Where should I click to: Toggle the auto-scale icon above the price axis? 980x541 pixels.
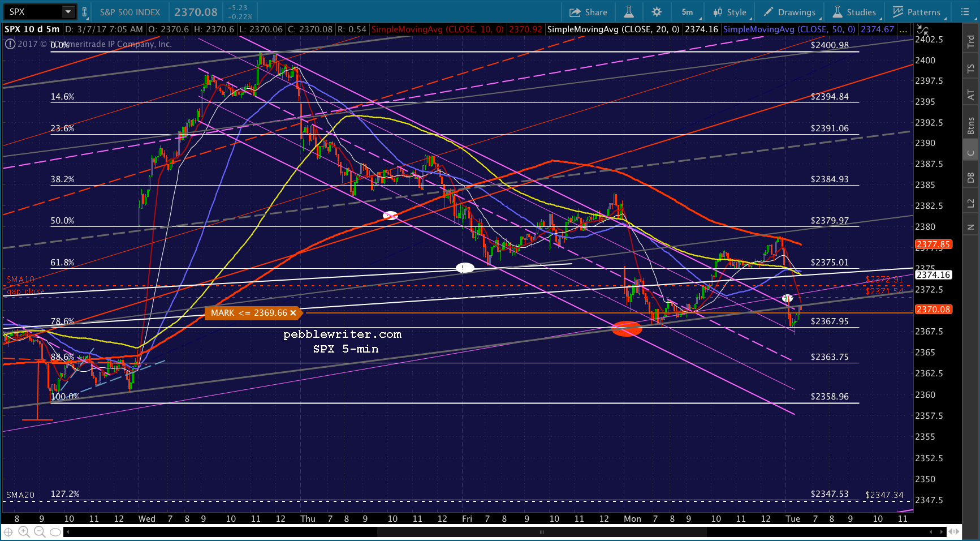(922, 29)
